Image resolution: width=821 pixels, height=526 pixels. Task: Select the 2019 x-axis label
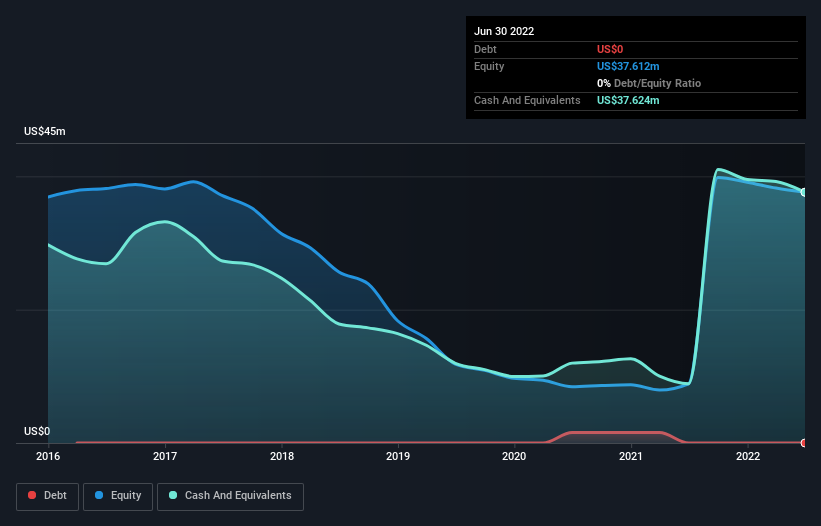click(398, 456)
